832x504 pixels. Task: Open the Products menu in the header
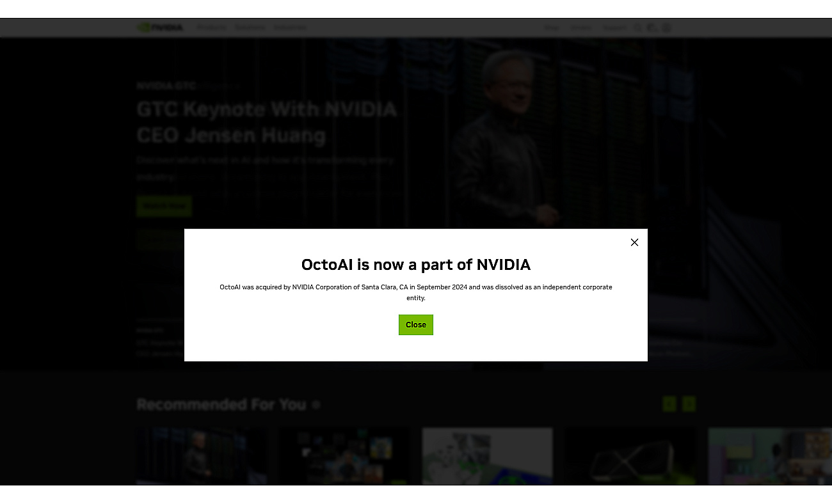coord(211,28)
